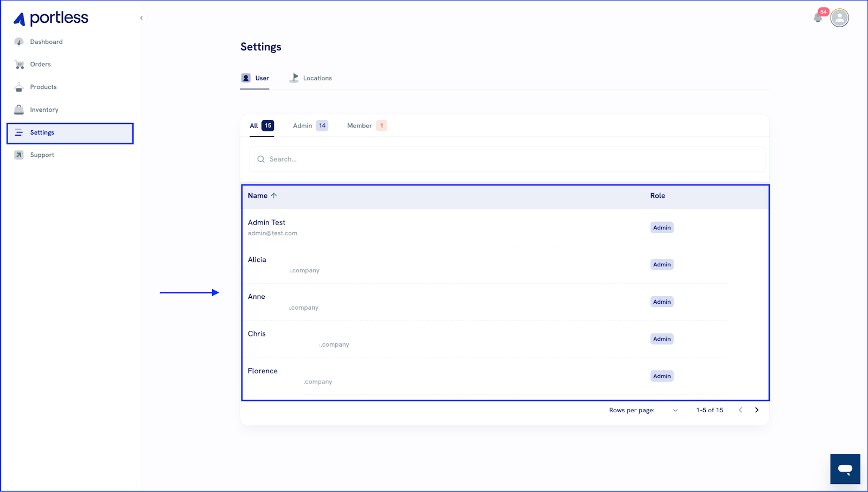Viewport: 868px width, 492px height.
Task: Focus the user Search field
Action: pos(507,159)
